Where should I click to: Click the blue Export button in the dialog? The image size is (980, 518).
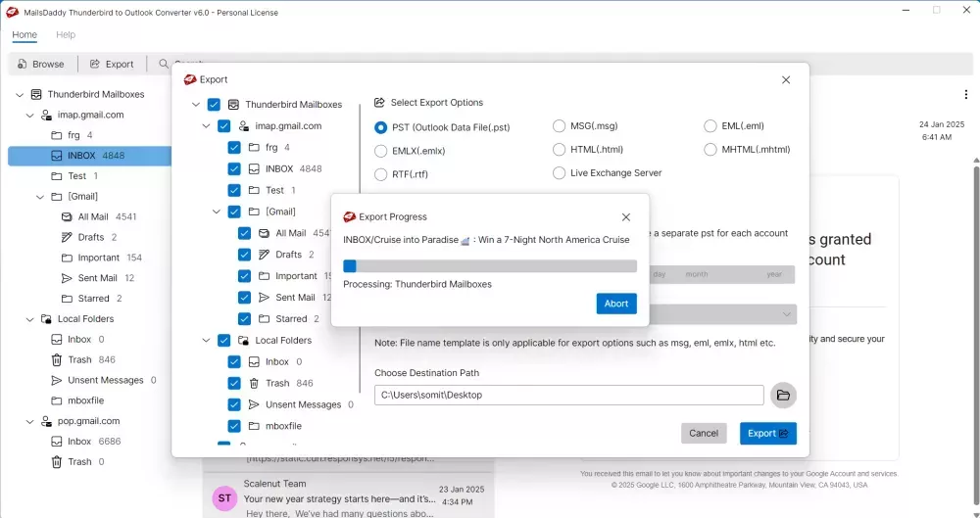(768, 433)
